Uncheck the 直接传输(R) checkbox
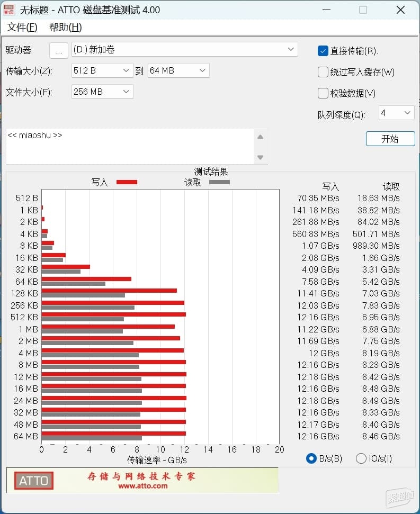The width and height of the screenshot is (420, 514). [x=323, y=51]
